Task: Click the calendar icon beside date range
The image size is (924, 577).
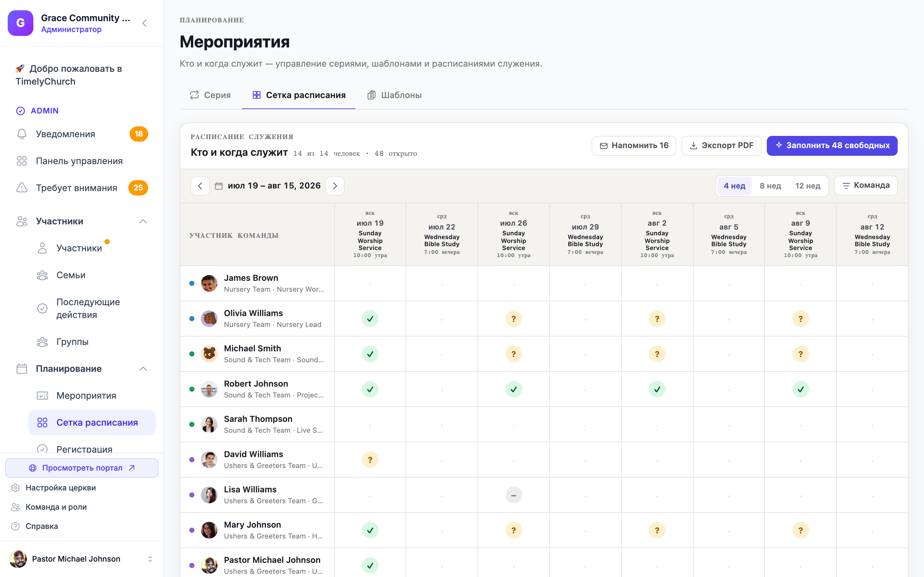Action: click(x=219, y=186)
